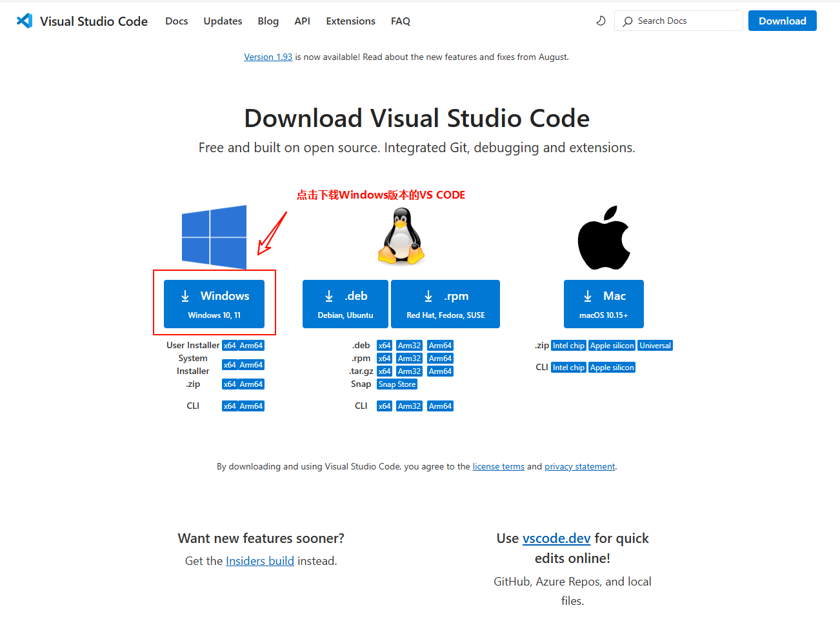This screenshot has width=840, height=621.
Task: Toggle dark mode with the moon icon
Action: (x=601, y=20)
